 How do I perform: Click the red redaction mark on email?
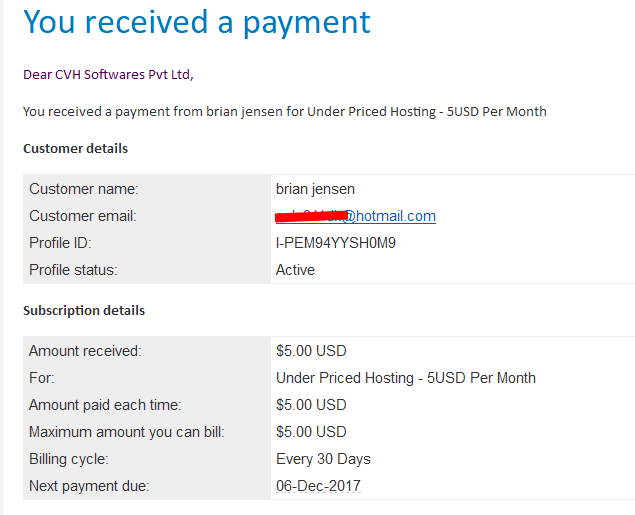click(311, 217)
